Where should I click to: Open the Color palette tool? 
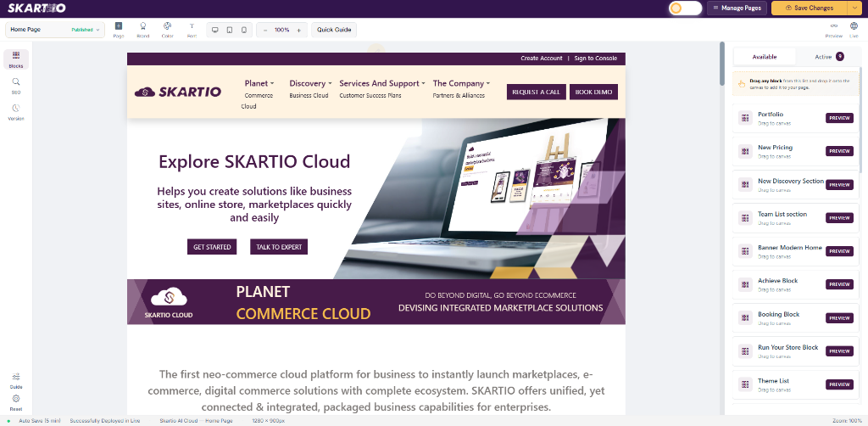[167, 30]
